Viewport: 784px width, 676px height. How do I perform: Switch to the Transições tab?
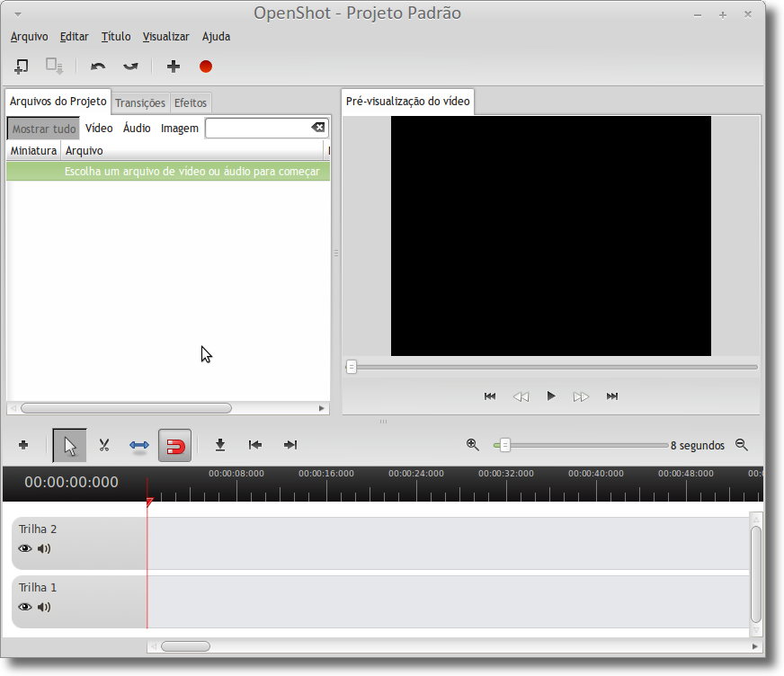[140, 103]
